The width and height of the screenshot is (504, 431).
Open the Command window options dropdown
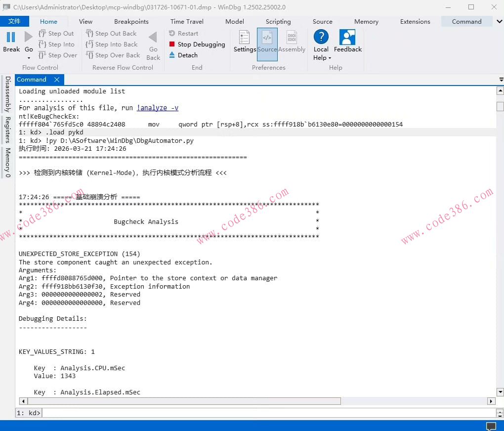tap(501, 80)
